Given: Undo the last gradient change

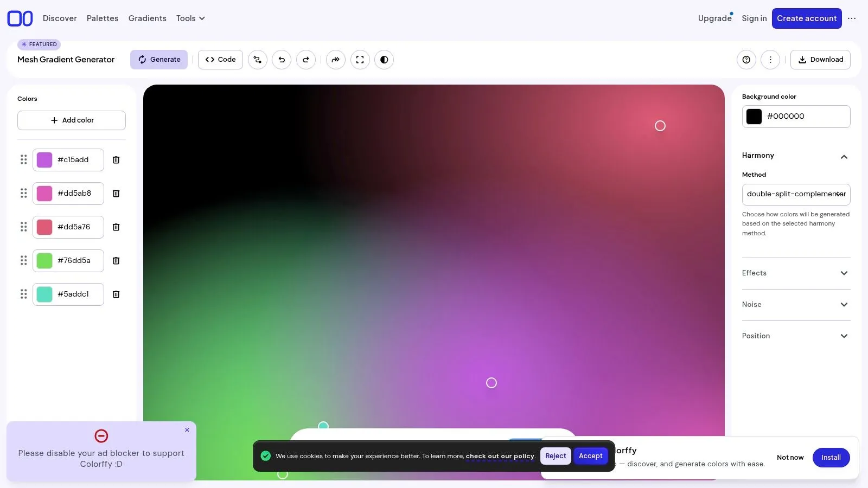Looking at the screenshot, I should click(282, 60).
